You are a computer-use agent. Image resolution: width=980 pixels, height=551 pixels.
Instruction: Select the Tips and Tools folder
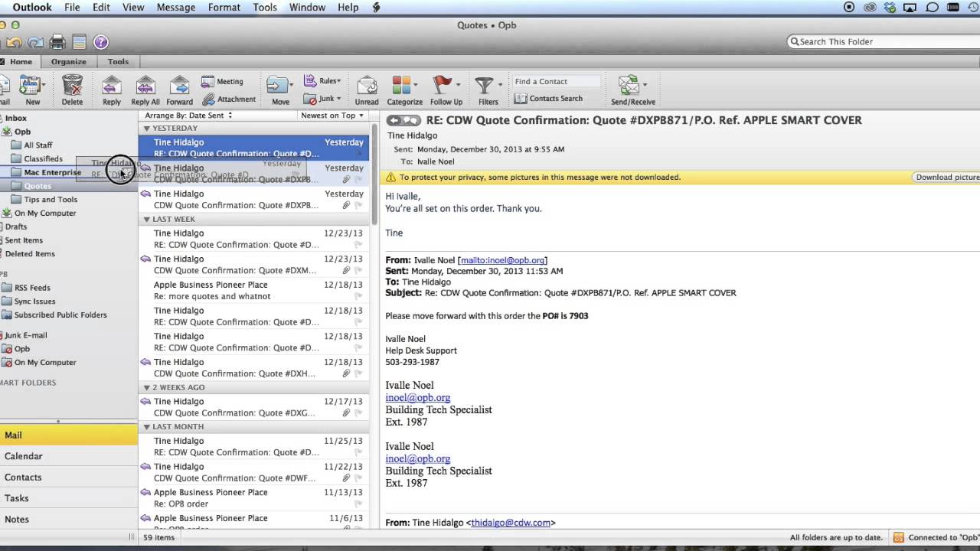coord(51,200)
